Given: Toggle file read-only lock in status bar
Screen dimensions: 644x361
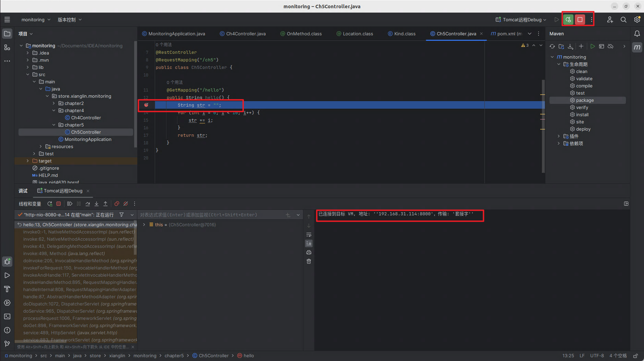Looking at the screenshot, I should (x=635, y=356).
